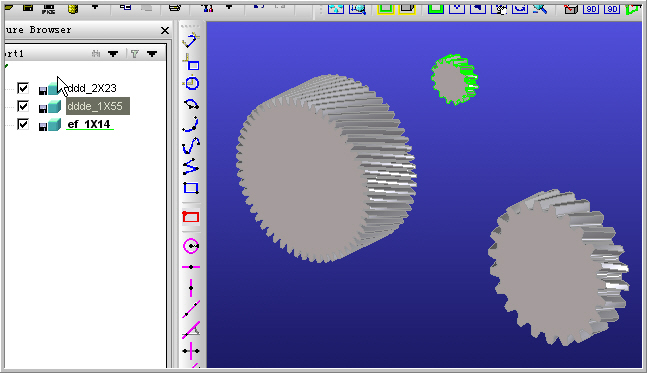Select the three-point blue arc tool

tap(191, 124)
